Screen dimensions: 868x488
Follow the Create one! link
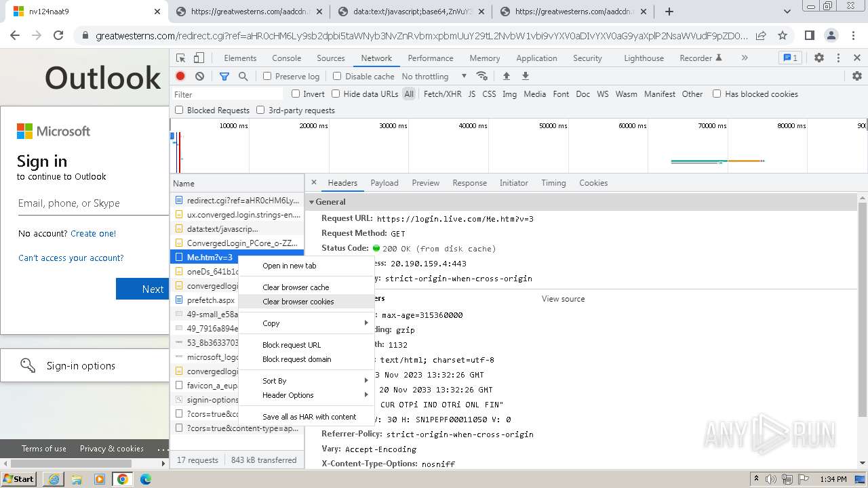coord(93,233)
